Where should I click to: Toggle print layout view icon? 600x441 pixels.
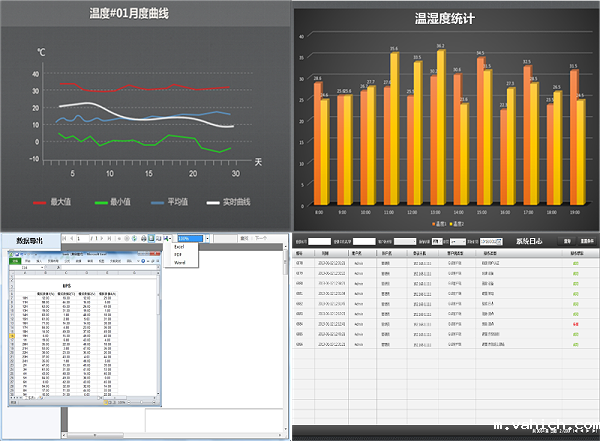tap(152, 239)
